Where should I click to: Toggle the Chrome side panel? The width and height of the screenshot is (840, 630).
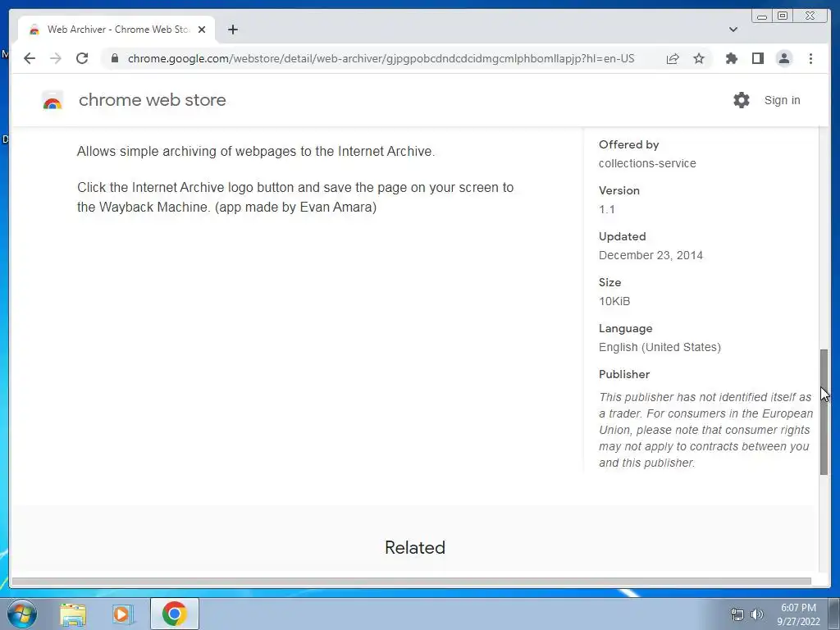pyautogui.click(x=757, y=58)
